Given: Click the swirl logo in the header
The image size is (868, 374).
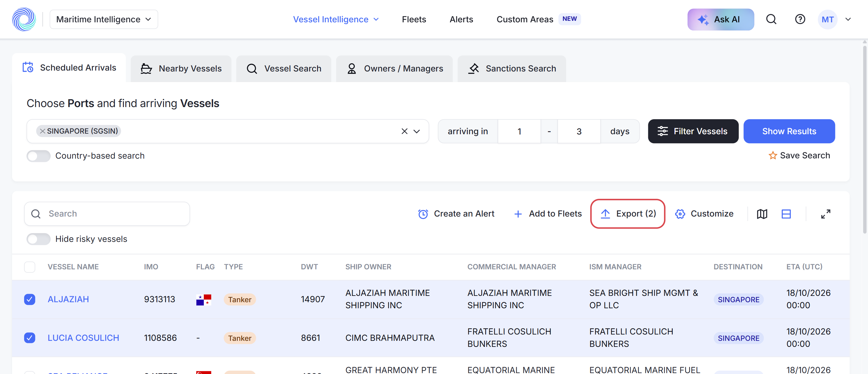Looking at the screenshot, I should point(24,19).
